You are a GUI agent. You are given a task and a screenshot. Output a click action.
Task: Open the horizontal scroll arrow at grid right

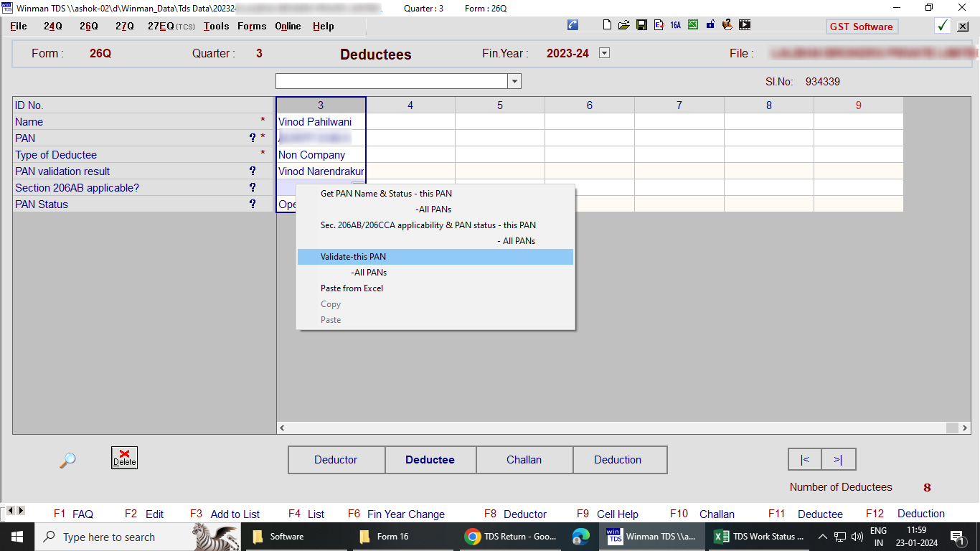click(963, 427)
